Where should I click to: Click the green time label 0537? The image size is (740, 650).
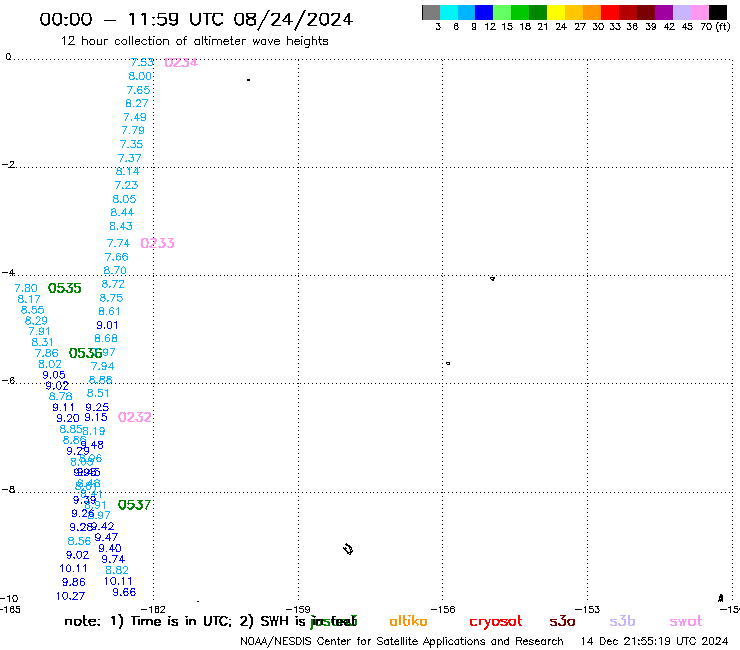click(134, 505)
